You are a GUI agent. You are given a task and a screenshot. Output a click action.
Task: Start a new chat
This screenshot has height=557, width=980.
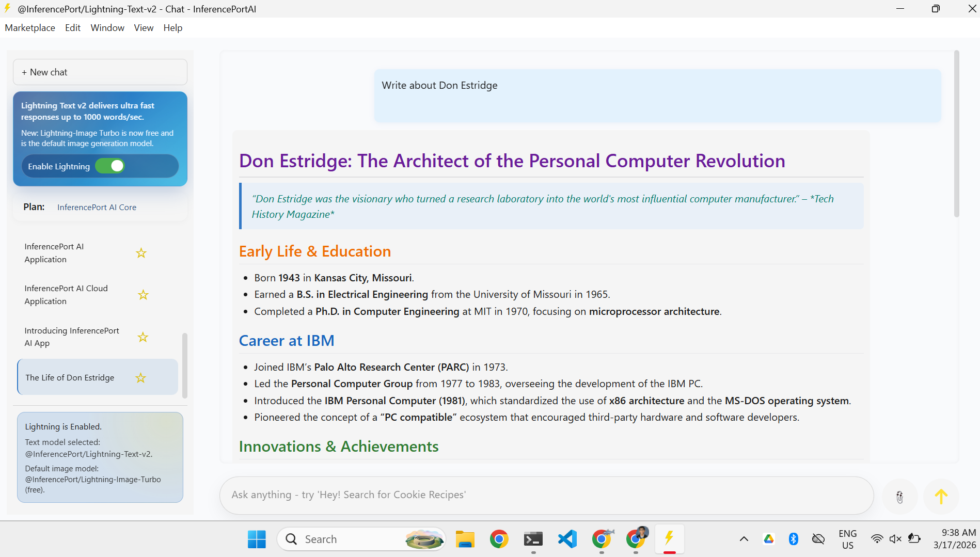[x=100, y=72]
